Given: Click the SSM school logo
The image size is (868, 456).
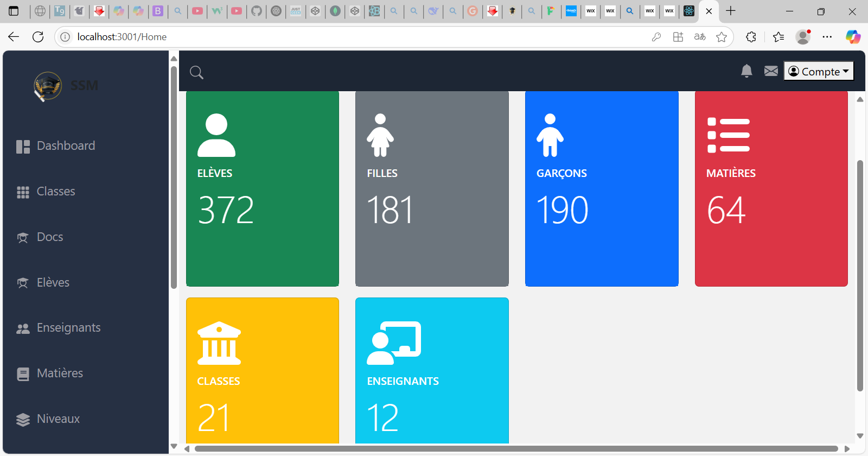Looking at the screenshot, I should [x=48, y=86].
